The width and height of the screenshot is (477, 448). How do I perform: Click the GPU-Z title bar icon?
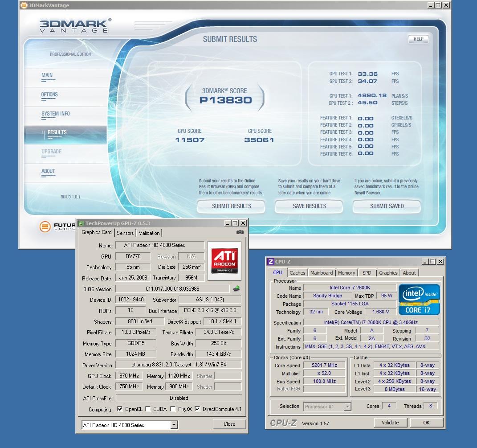(81, 223)
